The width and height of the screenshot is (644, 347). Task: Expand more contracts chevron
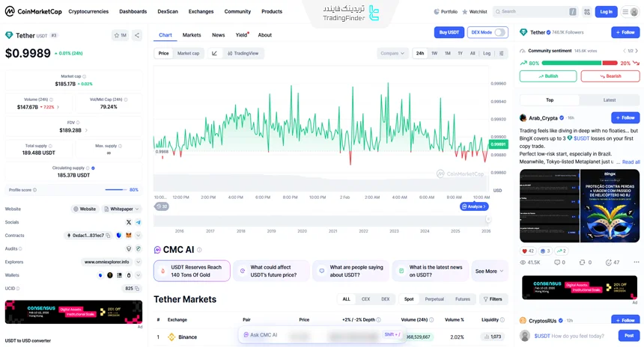[139, 236]
